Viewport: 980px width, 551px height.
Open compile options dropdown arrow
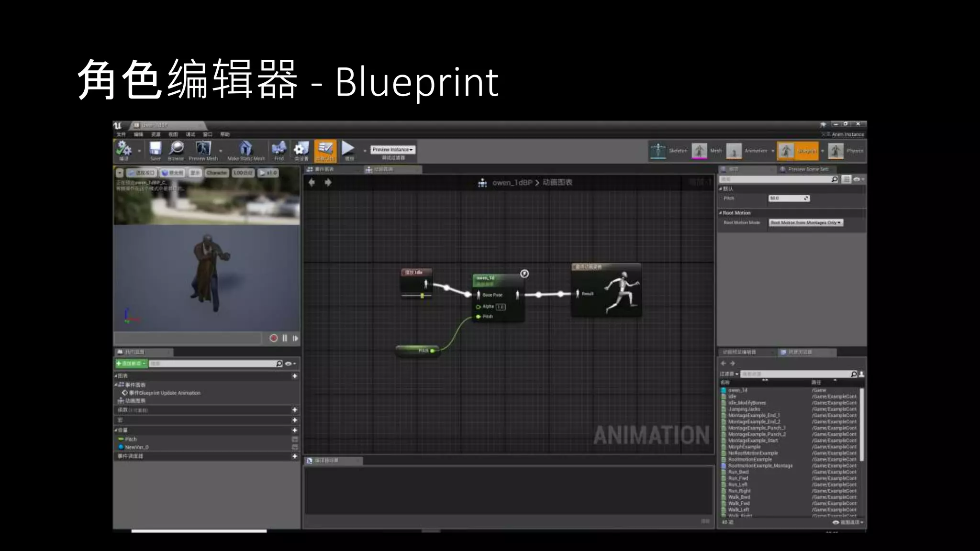coord(139,151)
